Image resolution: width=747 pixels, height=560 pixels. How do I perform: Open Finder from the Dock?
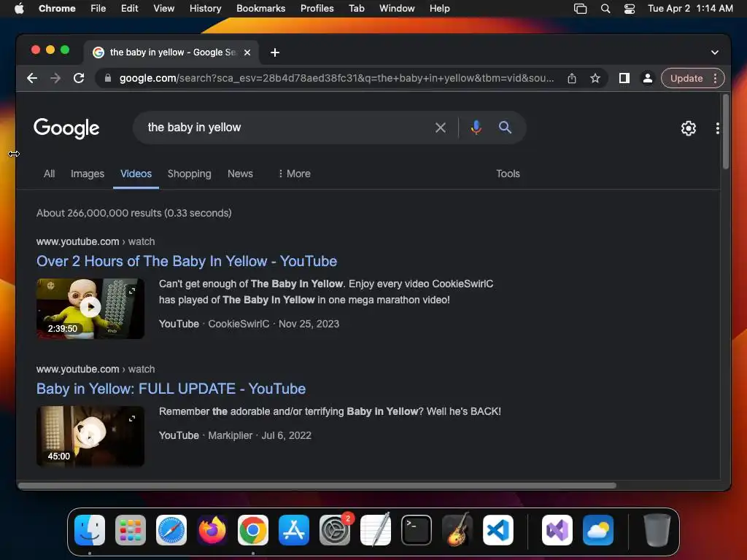click(90, 530)
